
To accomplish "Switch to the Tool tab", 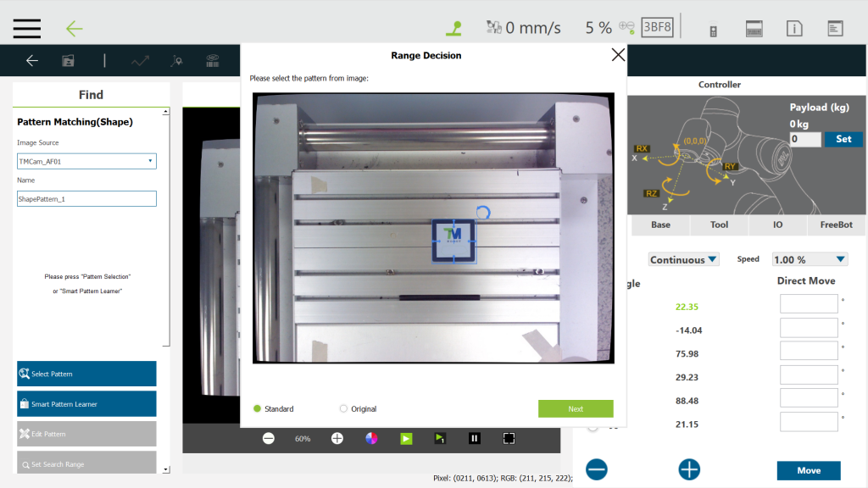I will pos(719,225).
